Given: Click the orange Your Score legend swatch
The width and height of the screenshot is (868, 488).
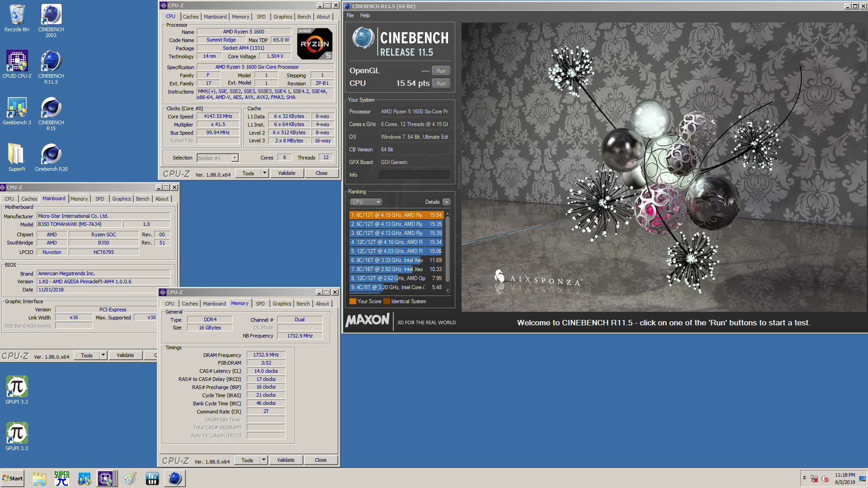Looking at the screenshot, I should tap(353, 301).
